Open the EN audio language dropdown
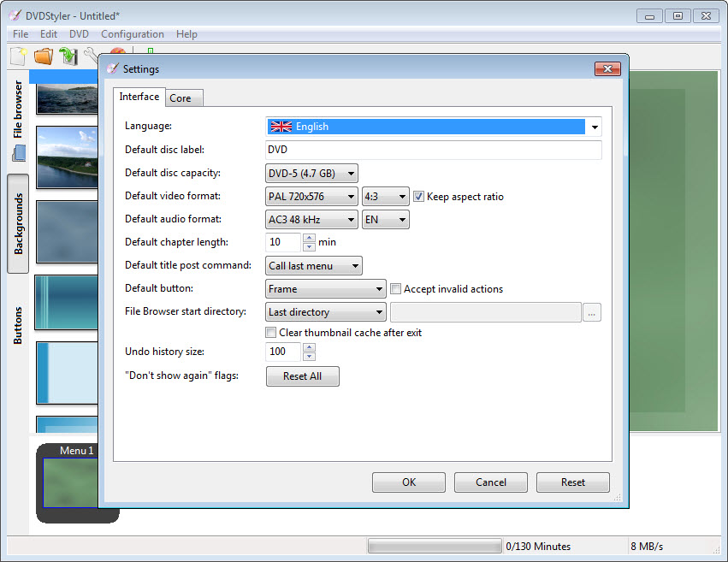 [x=385, y=220]
